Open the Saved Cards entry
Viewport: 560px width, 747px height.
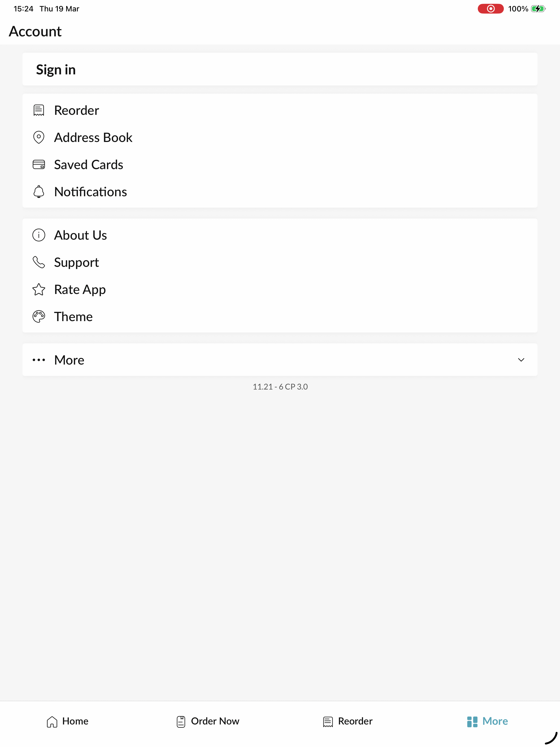(280, 164)
